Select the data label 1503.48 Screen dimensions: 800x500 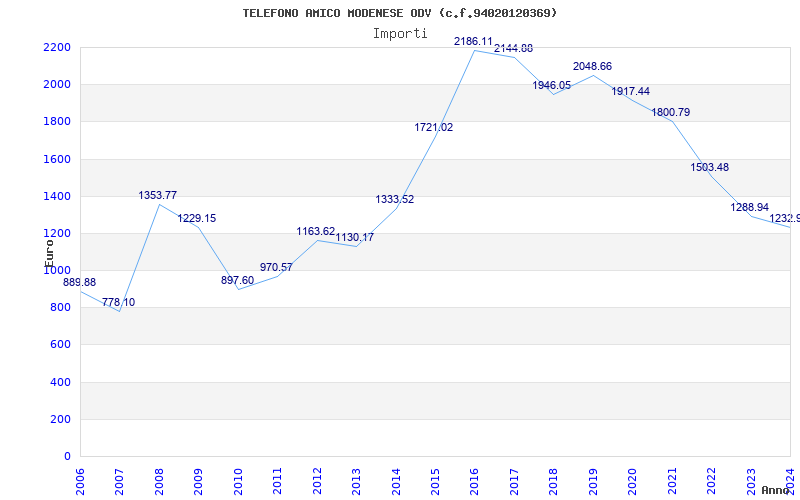pos(710,167)
